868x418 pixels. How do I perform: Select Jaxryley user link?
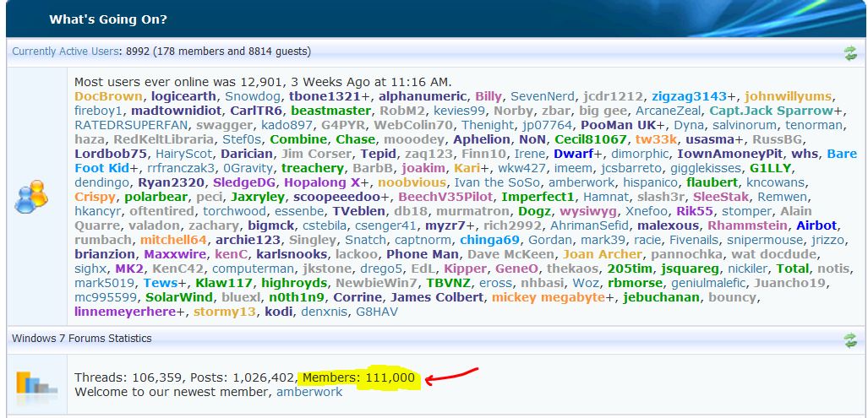pos(258,197)
